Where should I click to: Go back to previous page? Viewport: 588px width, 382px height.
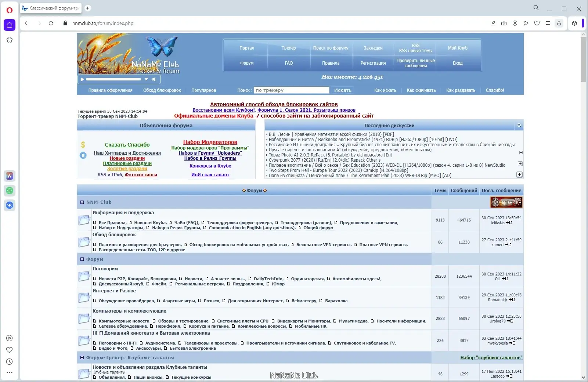tap(26, 23)
